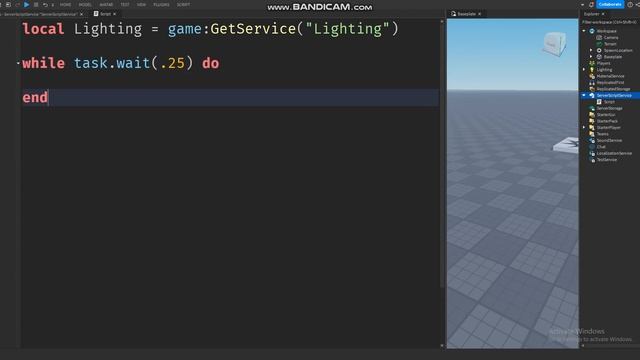
Task: Open the HOME ribbon tab
Action: pyautogui.click(x=65, y=4)
